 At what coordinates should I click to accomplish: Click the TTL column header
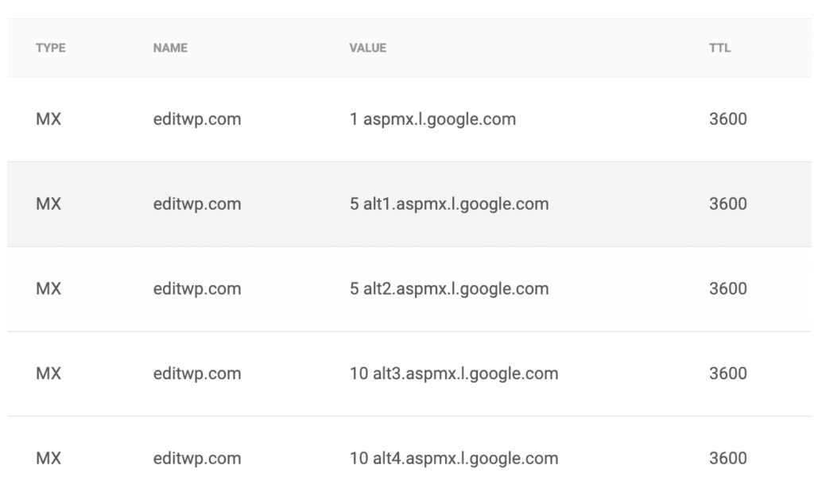pyautogui.click(x=719, y=48)
